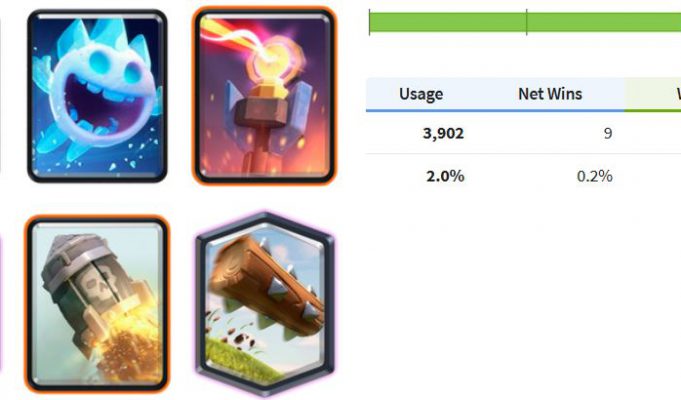Click the green-highlighted column header
Screen dimensions: 681x400
[653, 95]
